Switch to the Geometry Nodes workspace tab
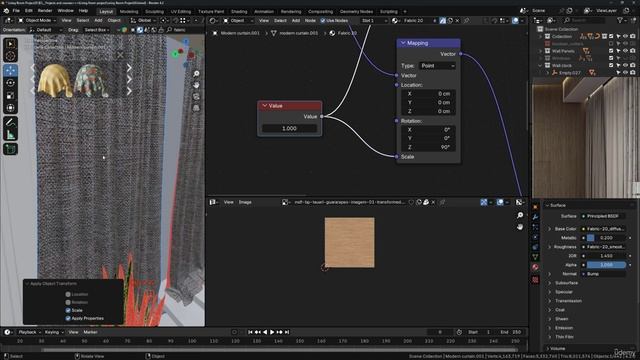This screenshot has width=640, height=360. [356, 11]
